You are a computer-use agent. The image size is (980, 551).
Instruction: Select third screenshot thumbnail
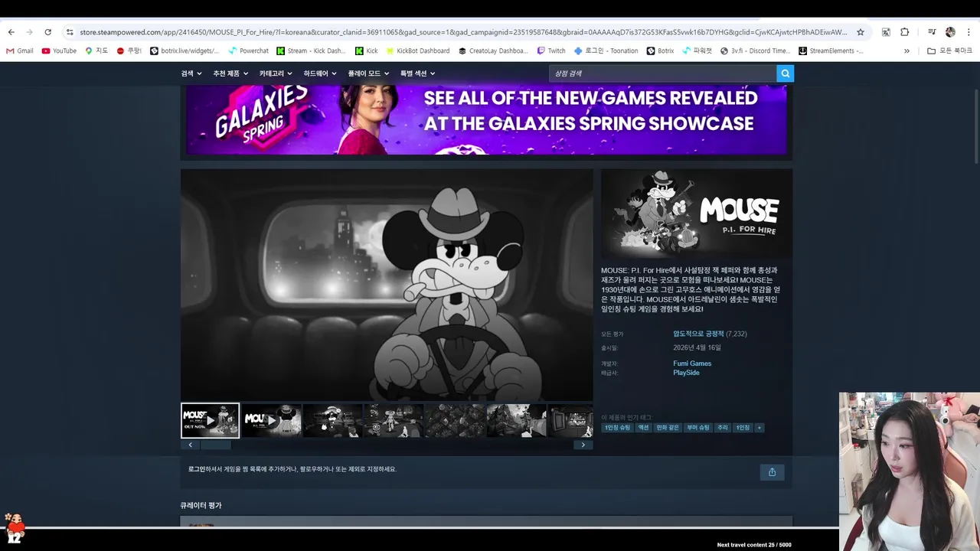pyautogui.click(x=333, y=421)
